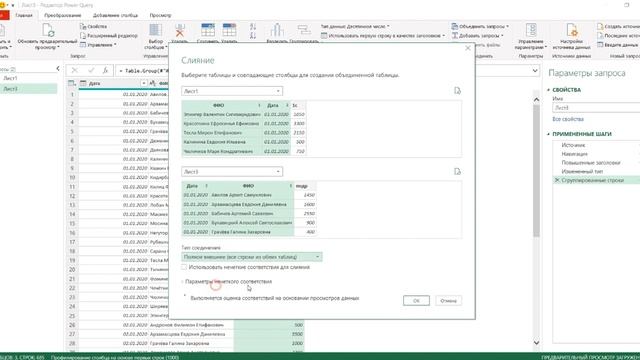Click the fx function icon
This screenshot has height=360, width=640.
pyautogui.click(x=105, y=71)
